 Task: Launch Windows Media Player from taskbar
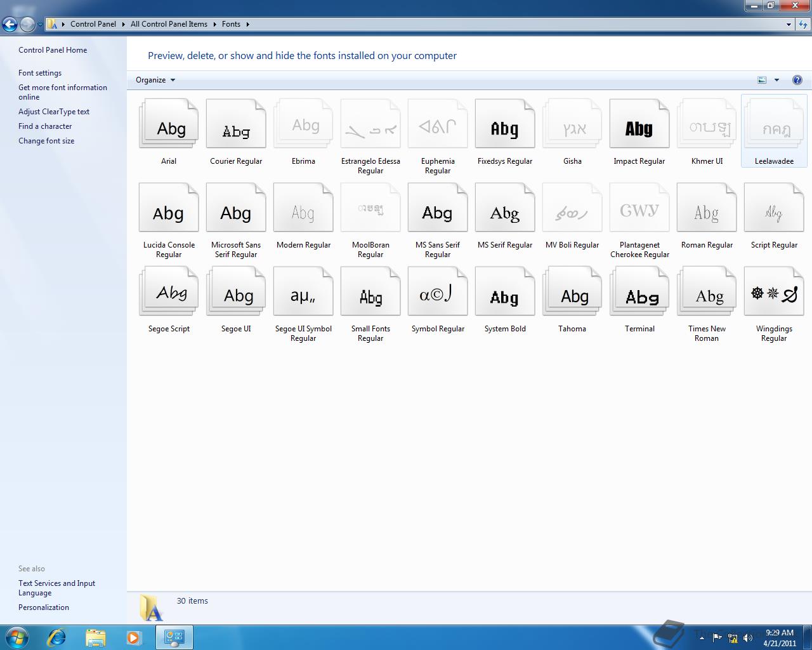point(134,637)
